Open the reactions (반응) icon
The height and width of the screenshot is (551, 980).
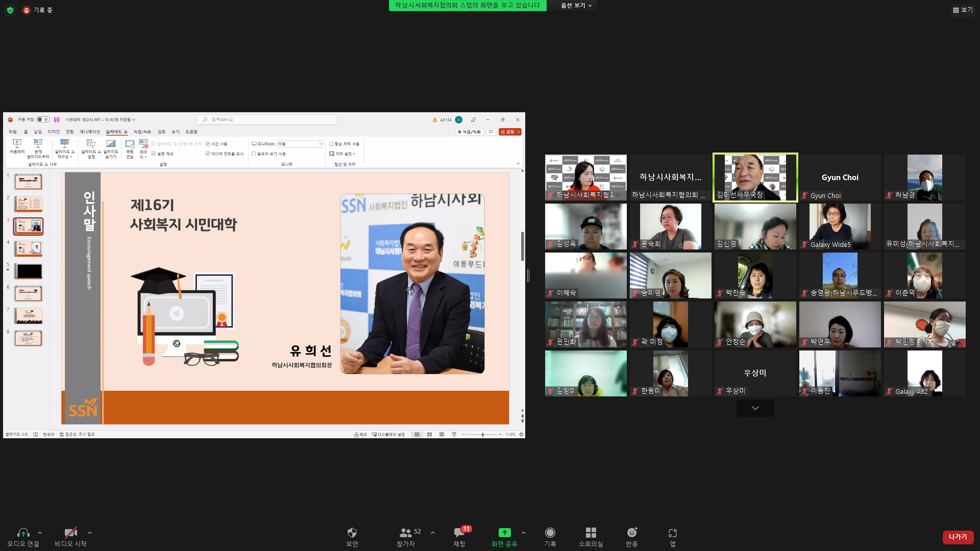click(x=632, y=533)
